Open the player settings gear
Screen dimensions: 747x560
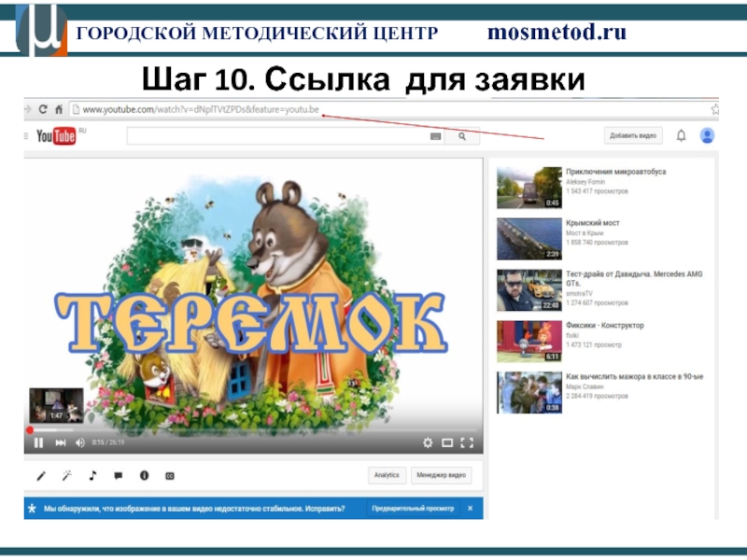click(x=428, y=442)
